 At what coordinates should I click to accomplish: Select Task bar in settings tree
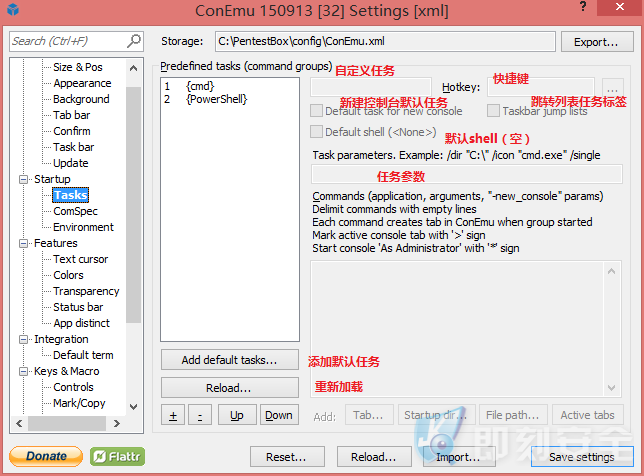point(74,147)
